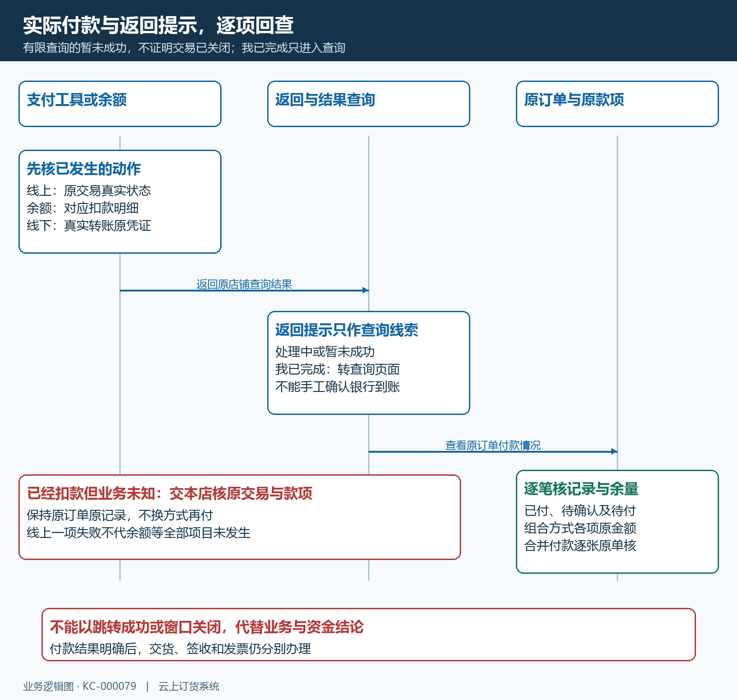Click footer text 云上订货系统
Image resolution: width=737 pixels, height=700 pixels.
tap(189, 686)
